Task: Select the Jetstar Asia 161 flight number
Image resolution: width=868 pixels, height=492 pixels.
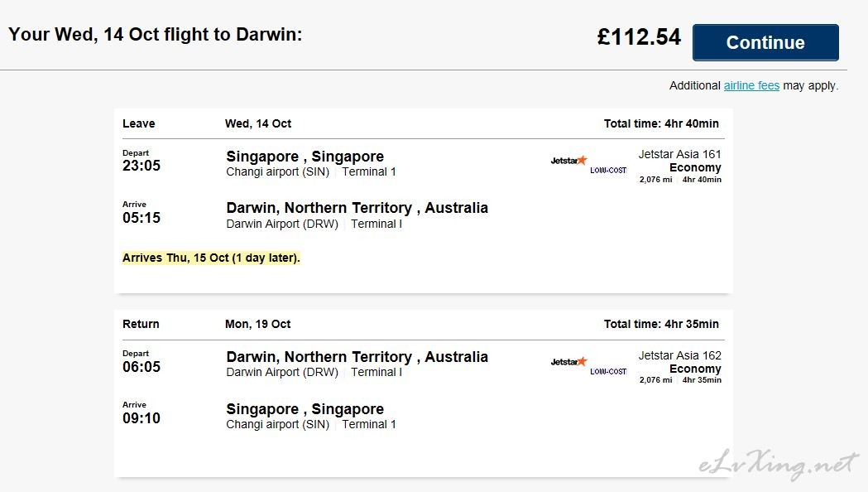Action: click(679, 154)
